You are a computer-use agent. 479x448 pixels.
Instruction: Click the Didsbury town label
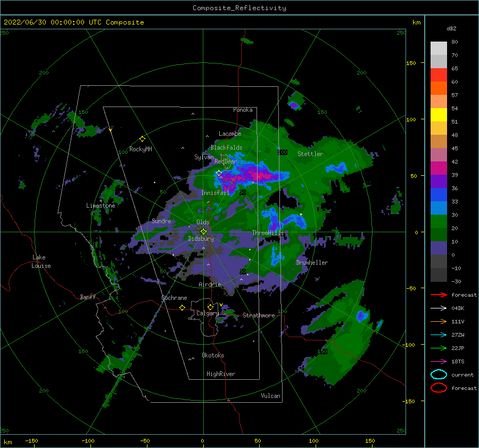(201, 239)
